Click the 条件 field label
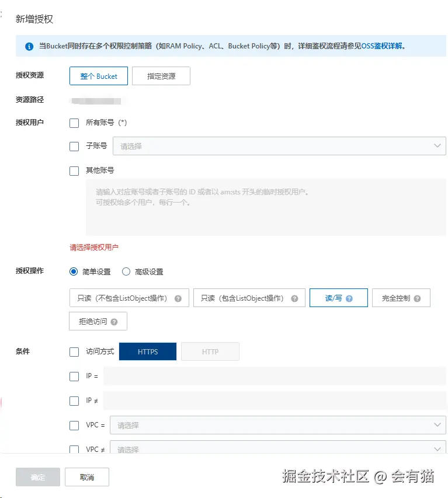Image resolution: width=448 pixels, height=498 pixels. click(23, 351)
